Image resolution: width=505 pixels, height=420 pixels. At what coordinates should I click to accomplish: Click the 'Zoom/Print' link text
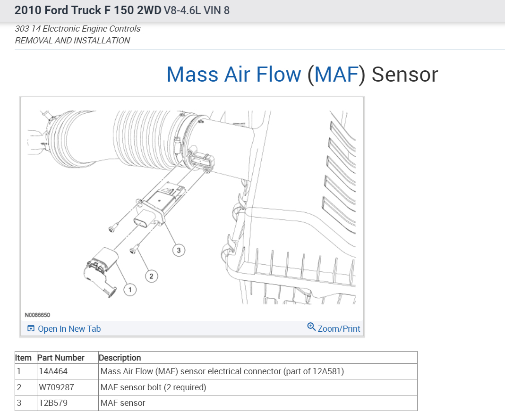click(x=339, y=329)
